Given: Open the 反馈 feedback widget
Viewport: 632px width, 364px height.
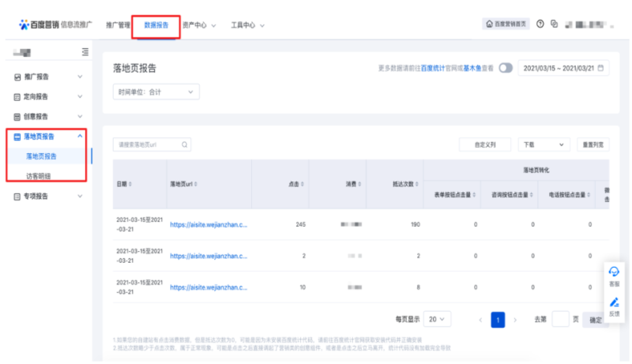Looking at the screenshot, I should pyautogui.click(x=614, y=307).
